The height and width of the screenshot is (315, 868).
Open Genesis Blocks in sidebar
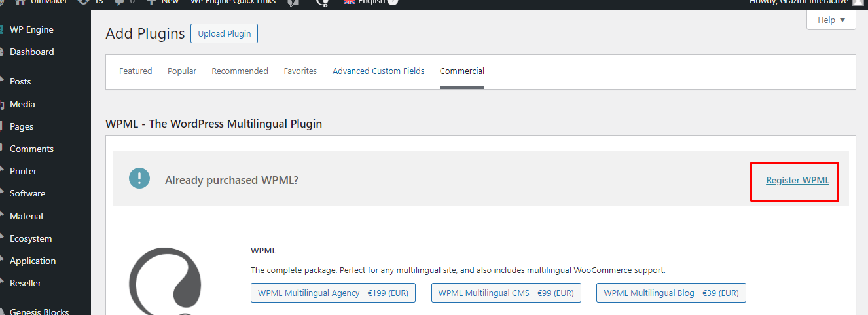tap(39, 312)
